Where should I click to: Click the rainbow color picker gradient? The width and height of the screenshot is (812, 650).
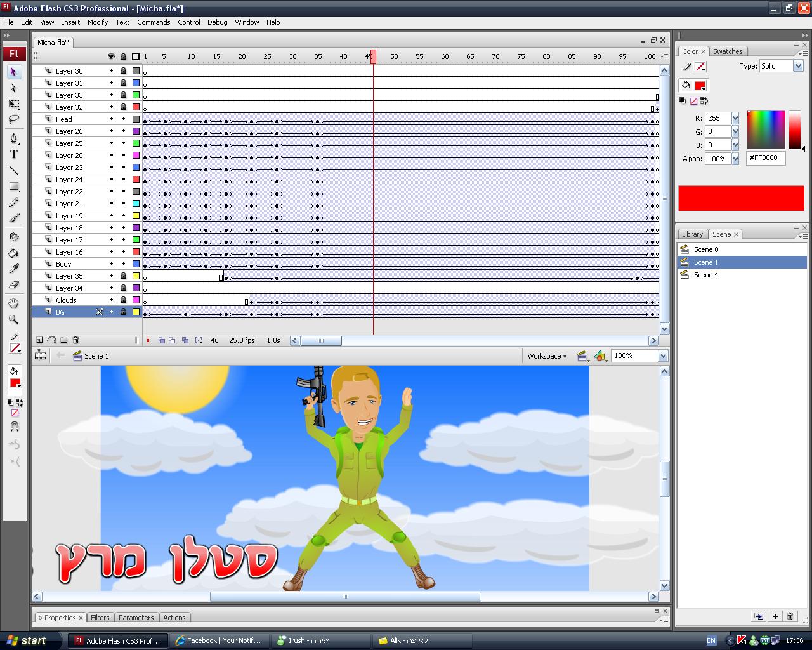(x=766, y=130)
